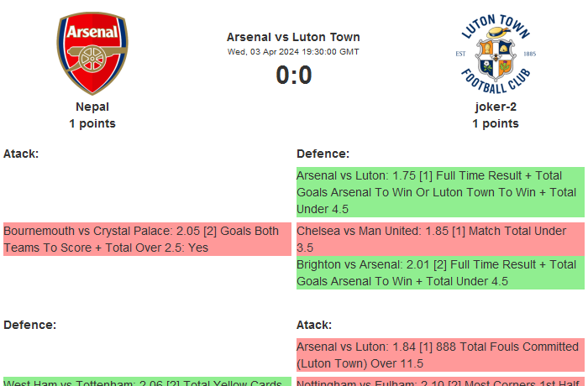Click the Luton Town total fouls bet

[440, 356]
